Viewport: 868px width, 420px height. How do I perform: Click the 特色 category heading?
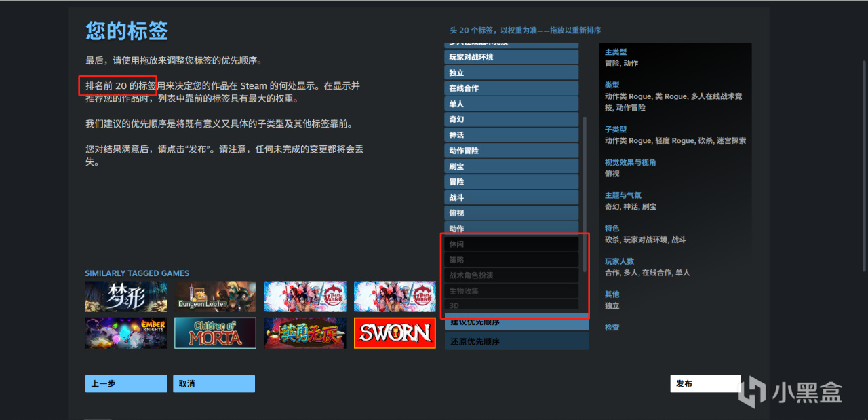[612, 228]
